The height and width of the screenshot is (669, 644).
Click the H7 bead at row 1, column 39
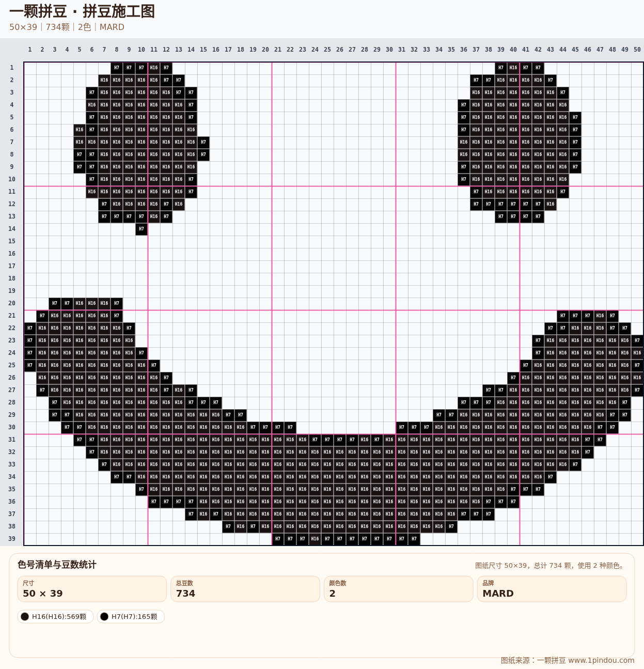[x=501, y=68]
